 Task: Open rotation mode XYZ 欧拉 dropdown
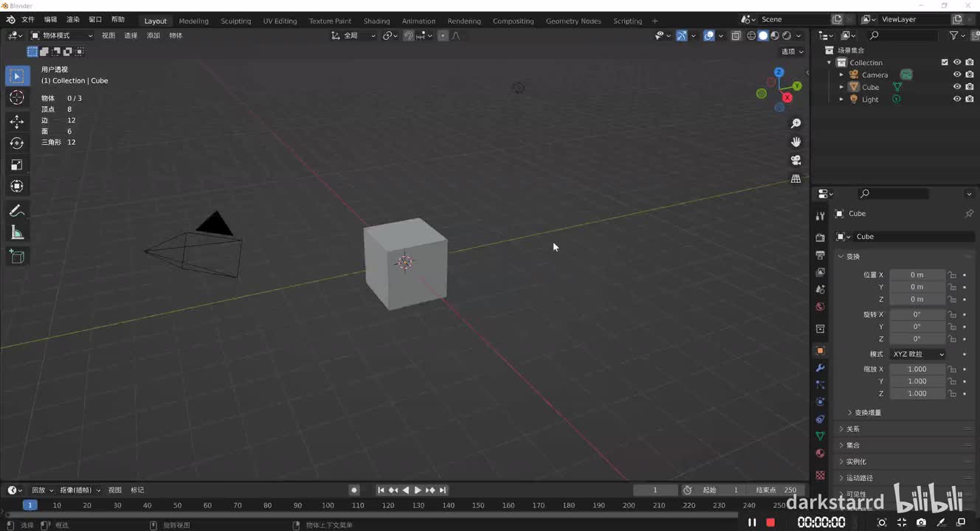[917, 354]
